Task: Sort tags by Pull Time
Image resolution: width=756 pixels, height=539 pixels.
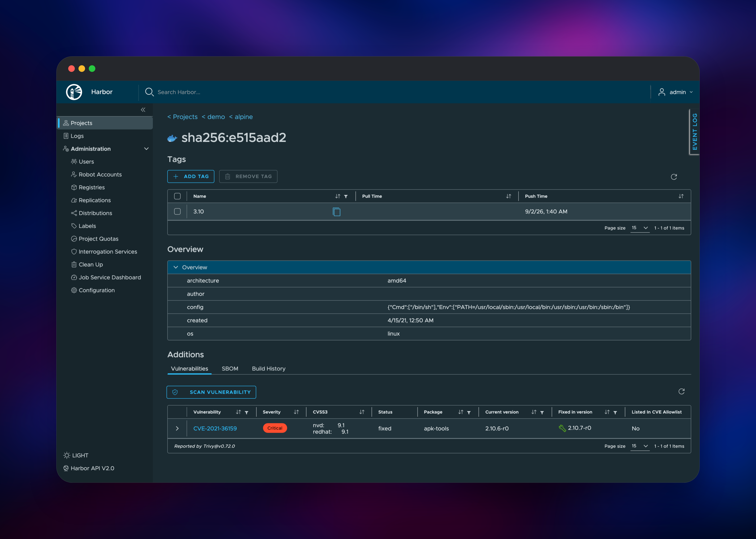Action: [x=508, y=197]
